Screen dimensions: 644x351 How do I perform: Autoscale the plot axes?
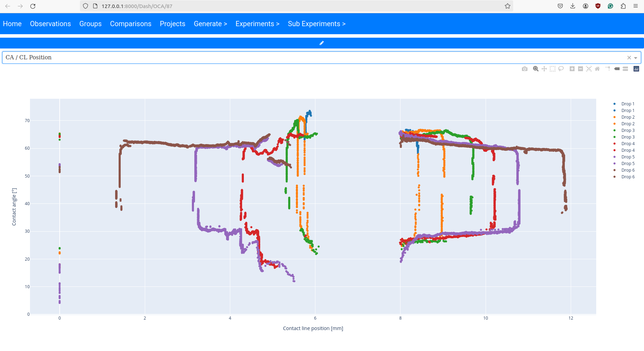pos(589,69)
